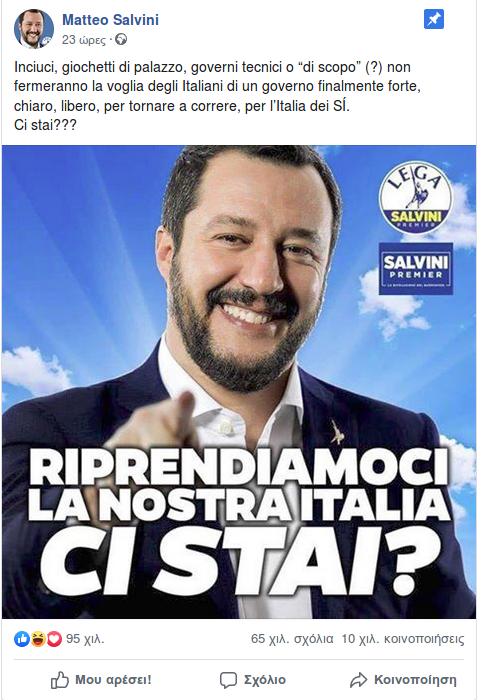Open the Matteo Salvini page name link
The image size is (486, 700).
(x=110, y=20)
